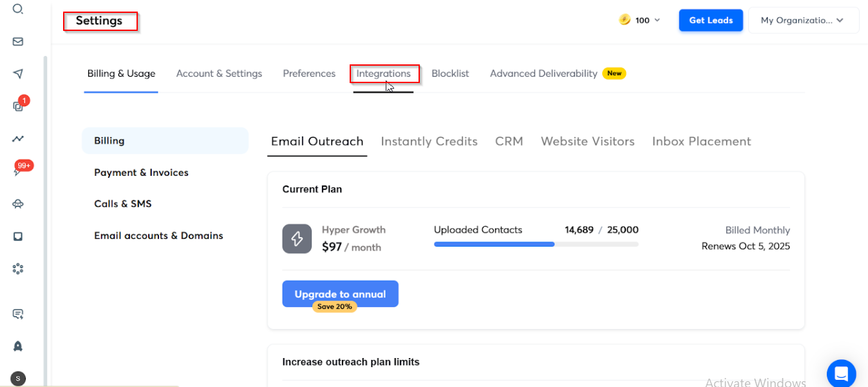Open the email accounts envelope icon
Image resolution: width=868 pixels, height=387 pixels.
tap(18, 42)
